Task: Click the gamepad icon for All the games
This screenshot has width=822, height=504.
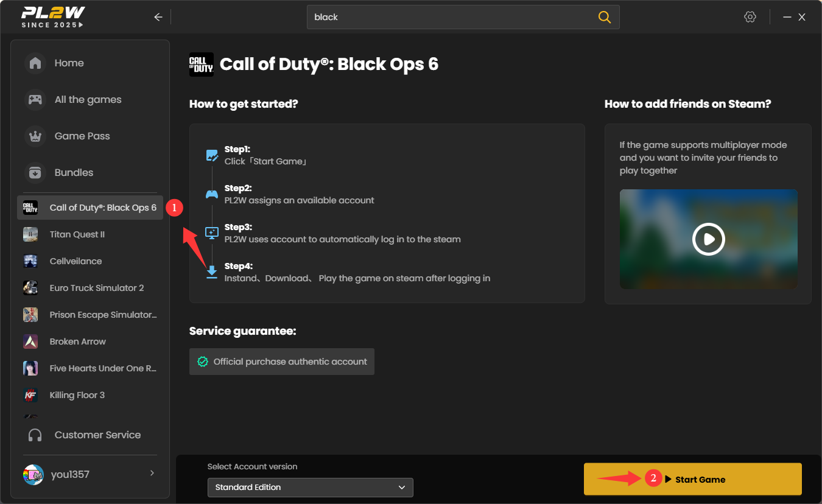Action: 35,100
